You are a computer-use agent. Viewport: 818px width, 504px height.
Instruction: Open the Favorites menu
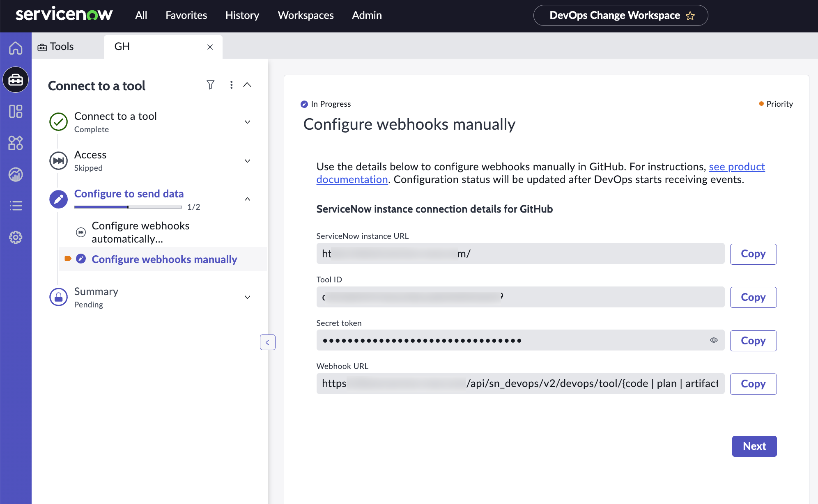point(186,15)
